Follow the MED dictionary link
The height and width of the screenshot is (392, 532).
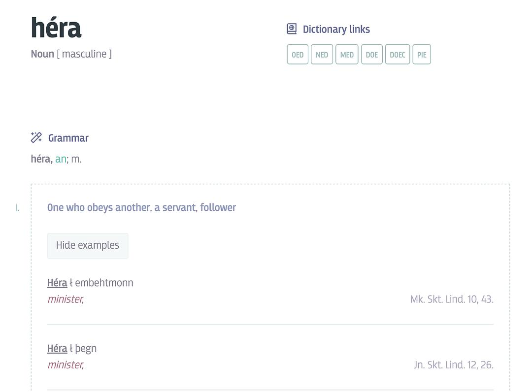tap(347, 55)
